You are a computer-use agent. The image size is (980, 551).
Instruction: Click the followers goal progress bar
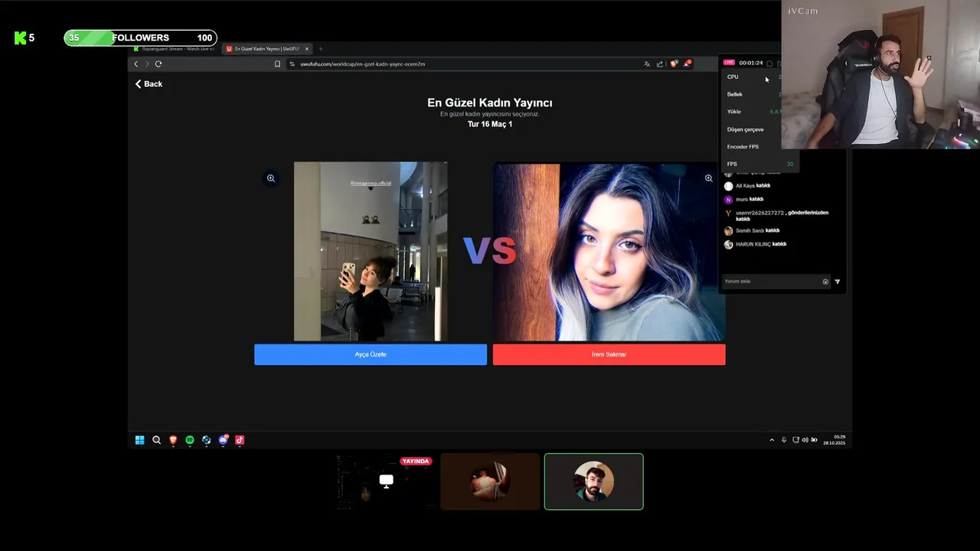140,37
